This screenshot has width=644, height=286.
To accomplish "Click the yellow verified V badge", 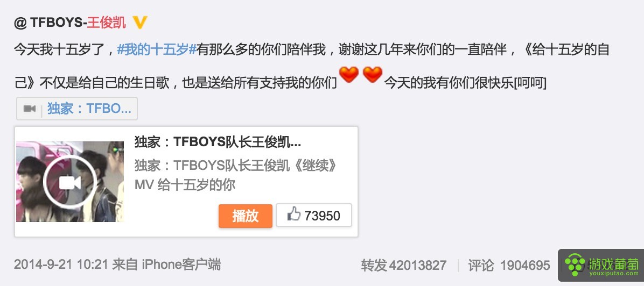I will tap(139, 23).
